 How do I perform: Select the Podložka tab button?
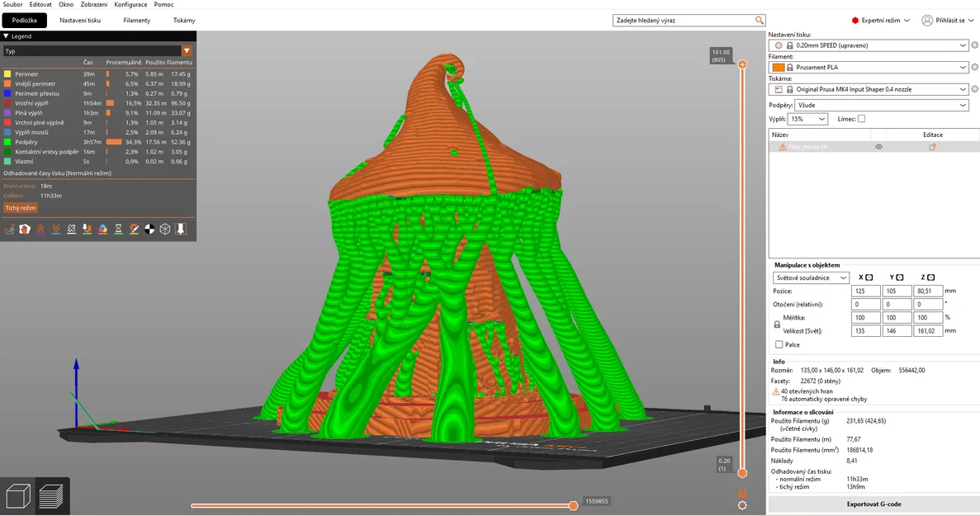(25, 21)
